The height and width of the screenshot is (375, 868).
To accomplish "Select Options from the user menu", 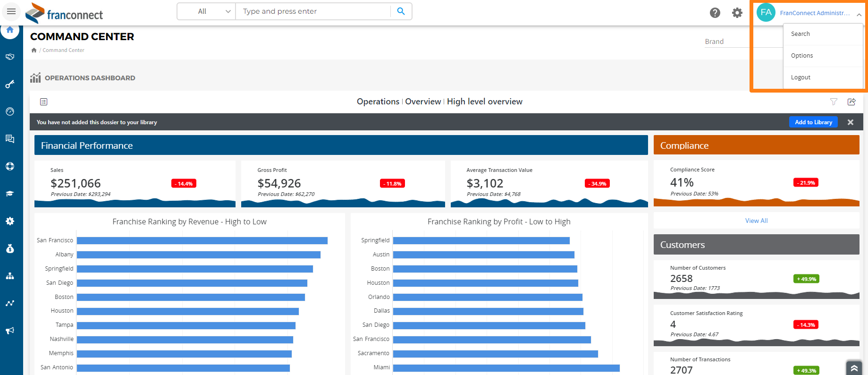I will pyautogui.click(x=802, y=56).
